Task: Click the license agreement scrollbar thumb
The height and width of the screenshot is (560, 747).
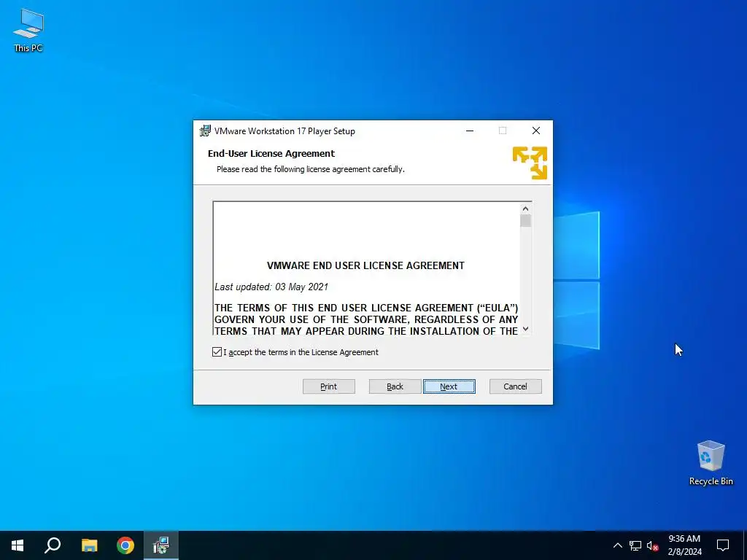Action: point(525,221)
